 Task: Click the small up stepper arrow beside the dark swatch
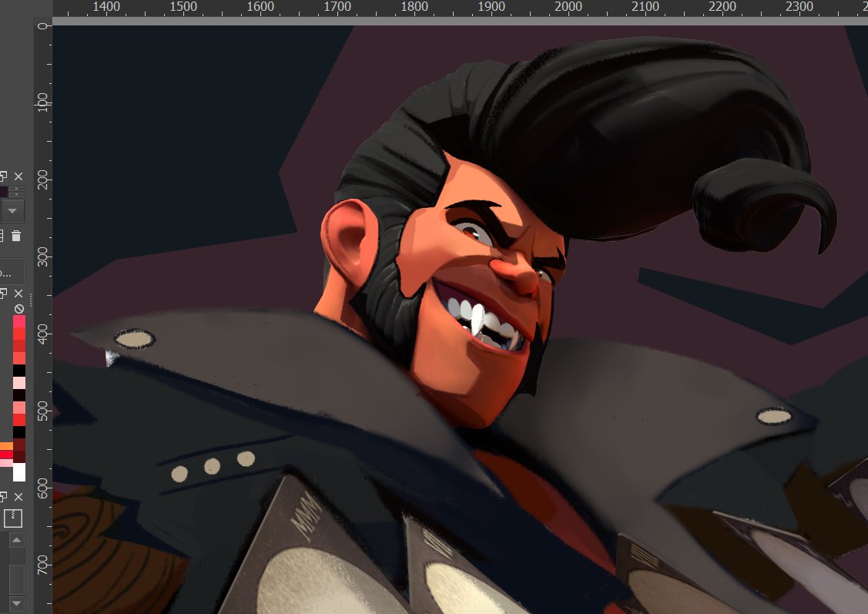tap(17, 190)
